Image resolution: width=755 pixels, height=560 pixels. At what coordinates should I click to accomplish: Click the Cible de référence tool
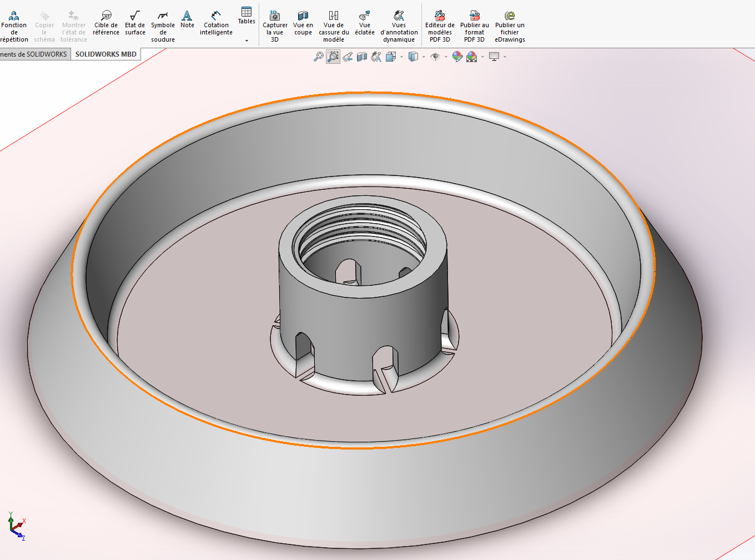106,23
